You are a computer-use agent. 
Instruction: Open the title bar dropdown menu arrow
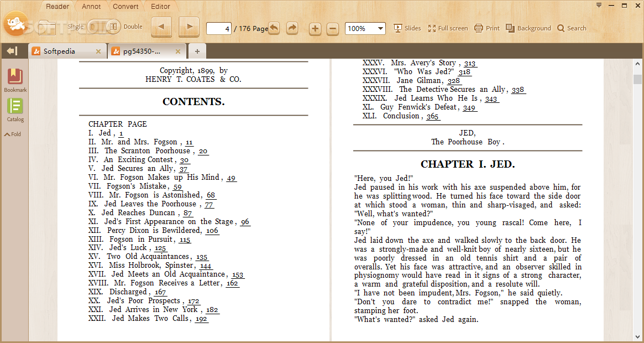[x=599, y=6]
